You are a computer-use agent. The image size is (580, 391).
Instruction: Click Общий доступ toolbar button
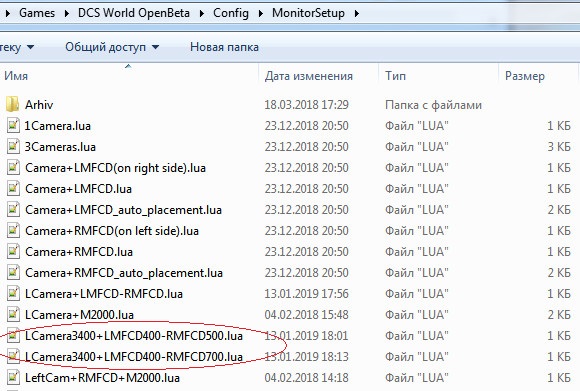[x=112, y=47]
